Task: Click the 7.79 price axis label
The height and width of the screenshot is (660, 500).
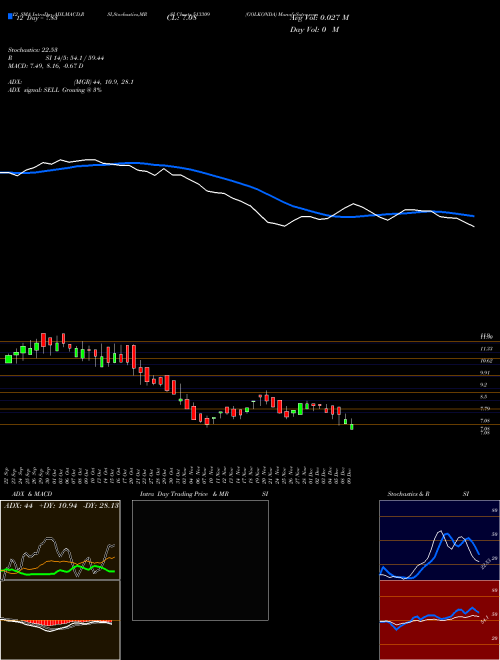Action: tap(485, 409)
